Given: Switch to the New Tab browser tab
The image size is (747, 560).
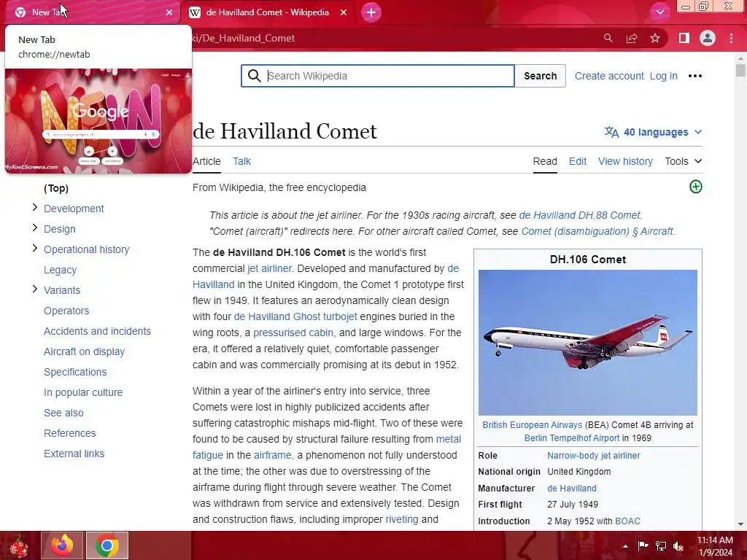Looking at the screenshot, I should pos(93,12).
